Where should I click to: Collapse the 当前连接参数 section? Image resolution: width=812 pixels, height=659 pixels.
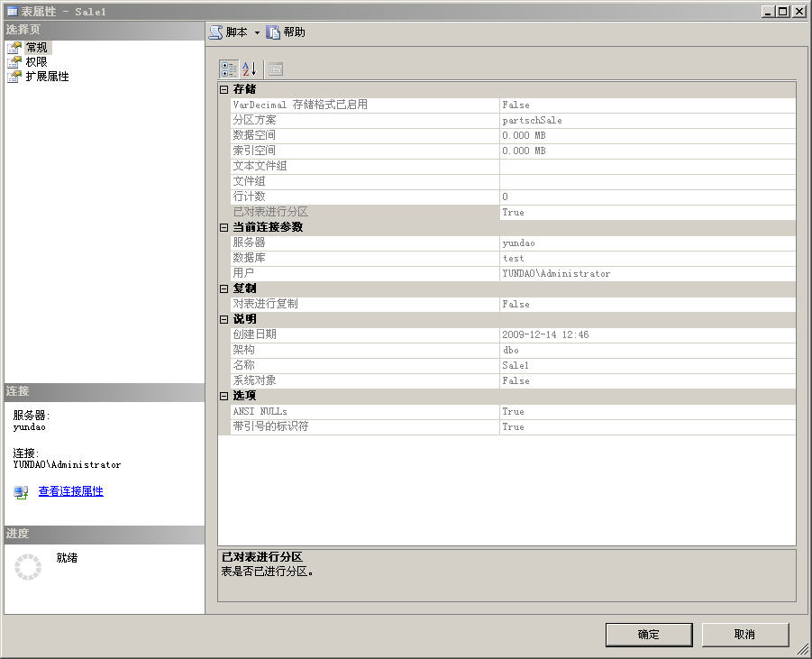224,227
